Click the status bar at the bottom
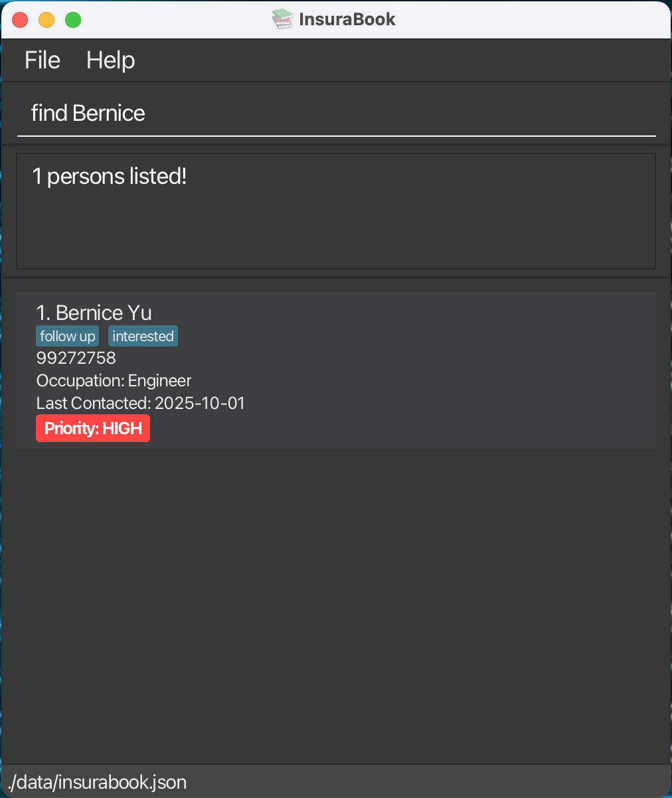The image size is (672, 798). 336,782
